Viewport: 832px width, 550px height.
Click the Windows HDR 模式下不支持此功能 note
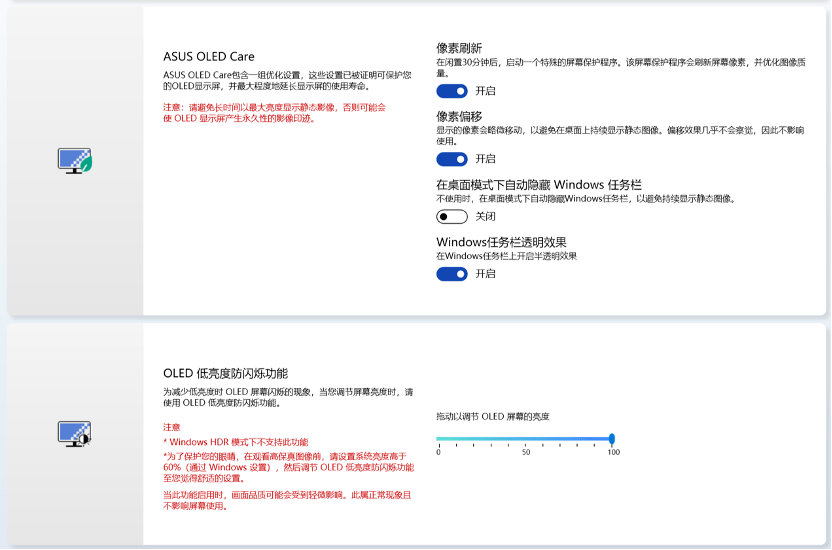click(x=236, y=442)
